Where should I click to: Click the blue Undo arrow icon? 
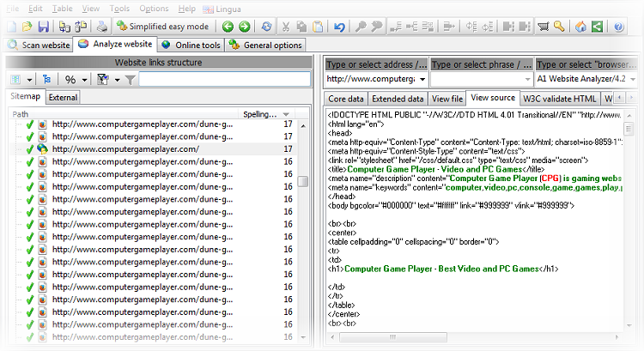(340, 27)
